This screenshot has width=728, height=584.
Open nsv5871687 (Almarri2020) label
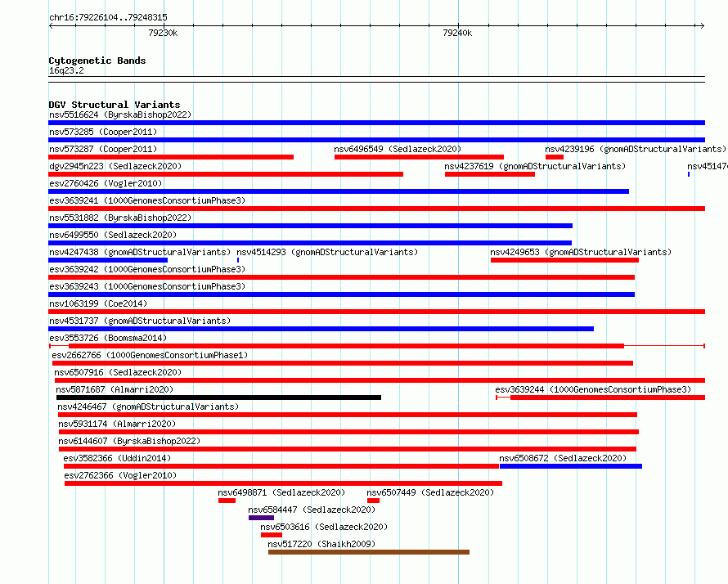[x=115, y=389]
